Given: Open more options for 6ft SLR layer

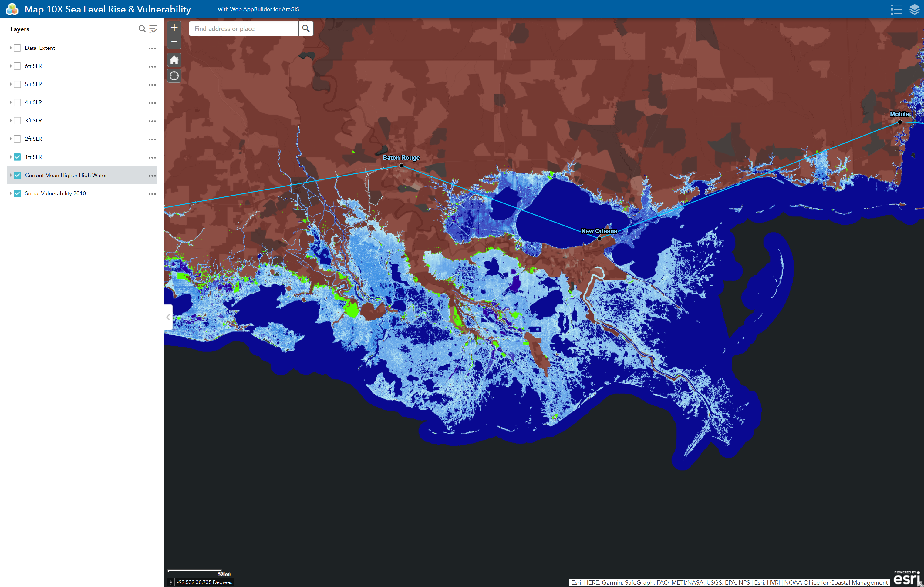Looking at the screenshot, I should [x=152, y=66].
